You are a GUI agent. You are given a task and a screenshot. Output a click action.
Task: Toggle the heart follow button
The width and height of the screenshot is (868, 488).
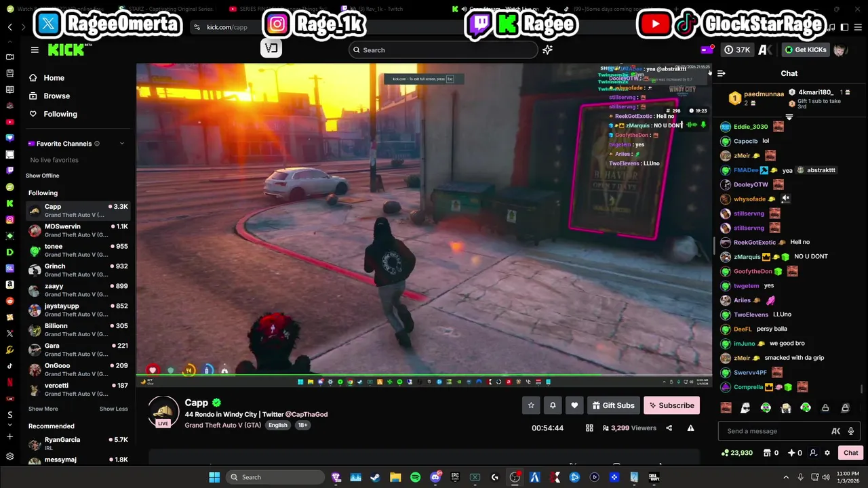[x=574, y=405]
